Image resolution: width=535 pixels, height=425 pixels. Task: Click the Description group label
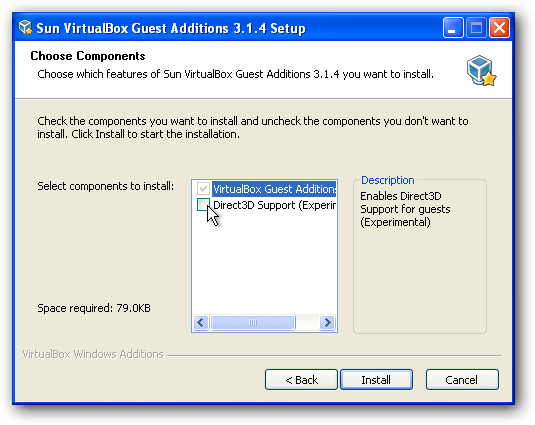point(388,180)
